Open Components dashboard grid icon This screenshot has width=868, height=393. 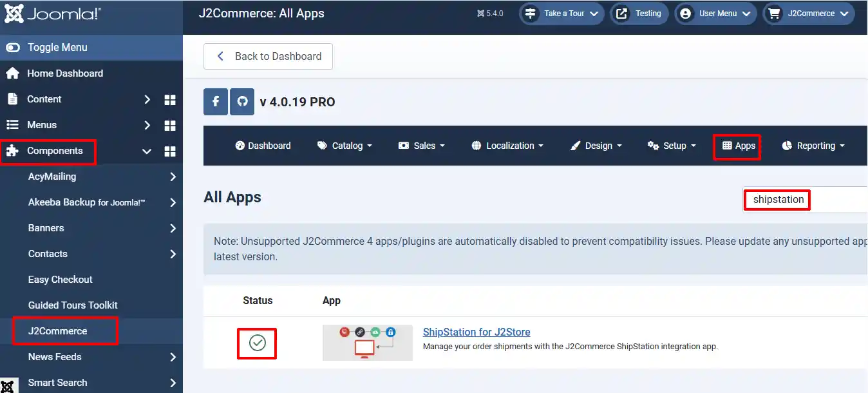click(x=170, y=151)
